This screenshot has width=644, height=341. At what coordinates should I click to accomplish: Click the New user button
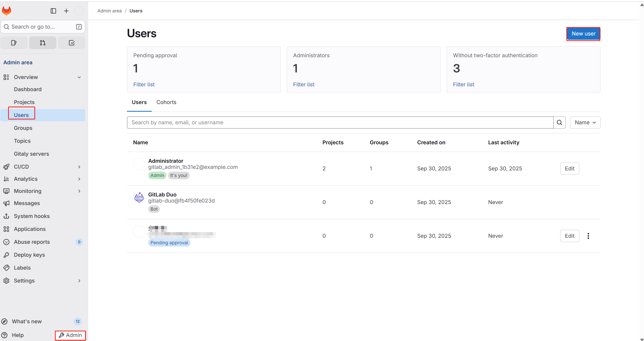(583, 34)
